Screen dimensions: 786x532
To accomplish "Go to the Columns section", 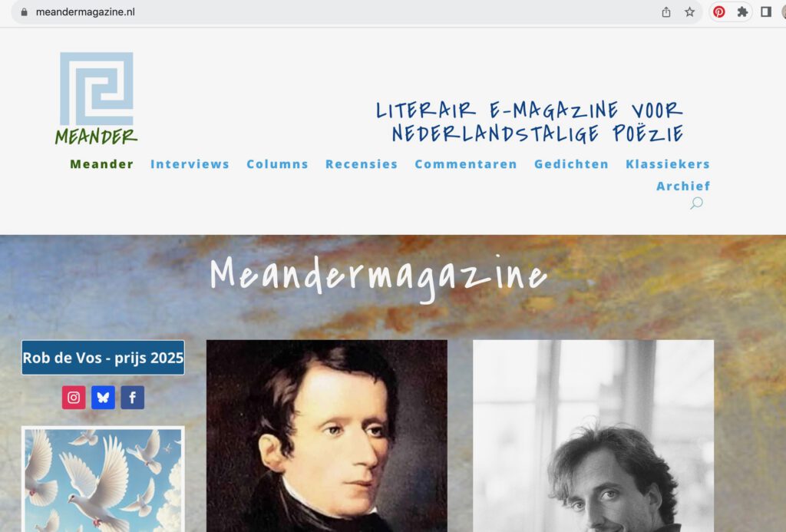I will pyautogui.click(x=277, y=164).
